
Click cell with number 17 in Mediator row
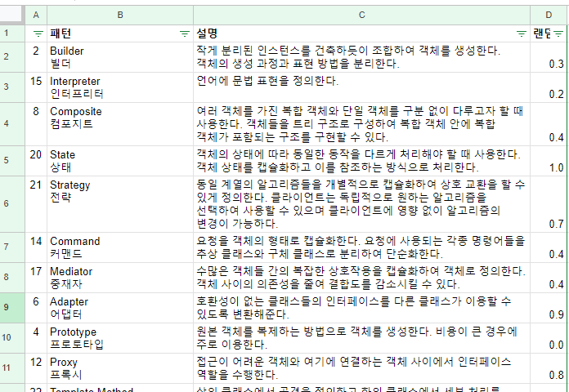coord(36,278)
